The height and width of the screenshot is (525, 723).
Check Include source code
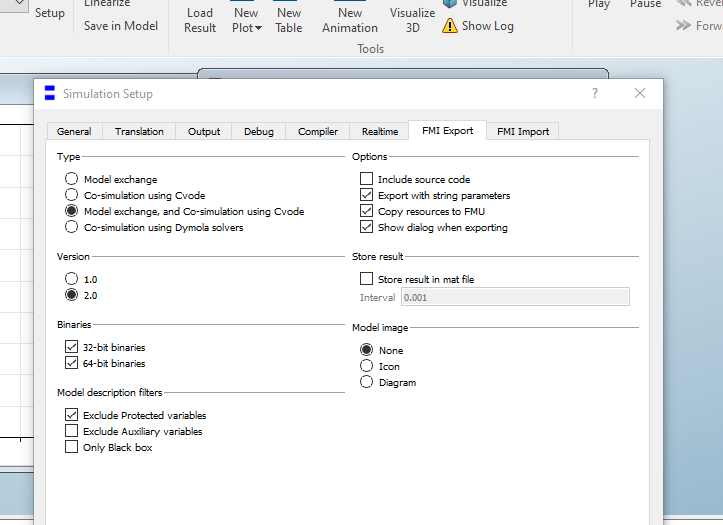[x=367, y=179]
